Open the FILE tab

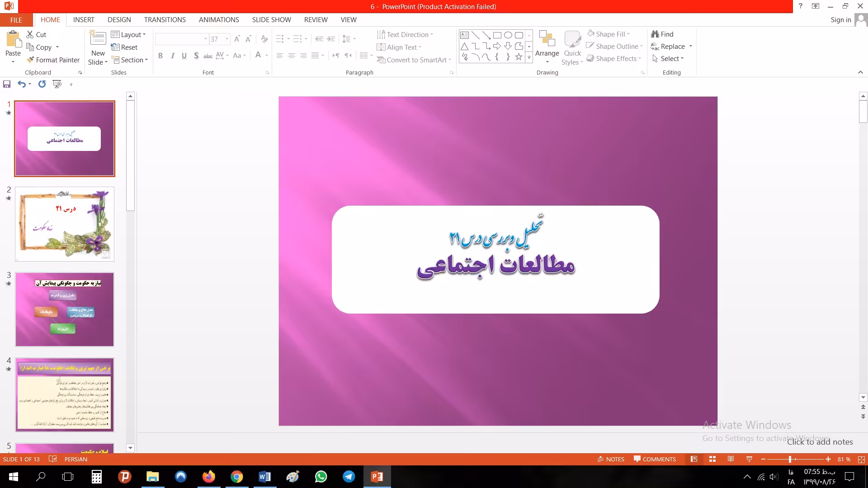point(16,20)
